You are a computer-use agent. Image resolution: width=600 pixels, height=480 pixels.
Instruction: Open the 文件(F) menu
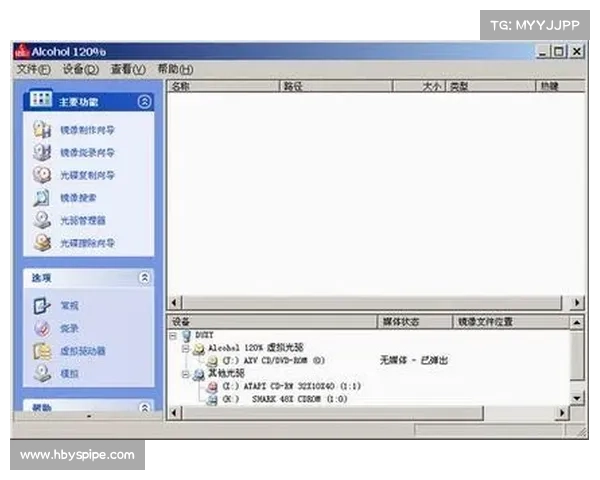pos(33,69)
